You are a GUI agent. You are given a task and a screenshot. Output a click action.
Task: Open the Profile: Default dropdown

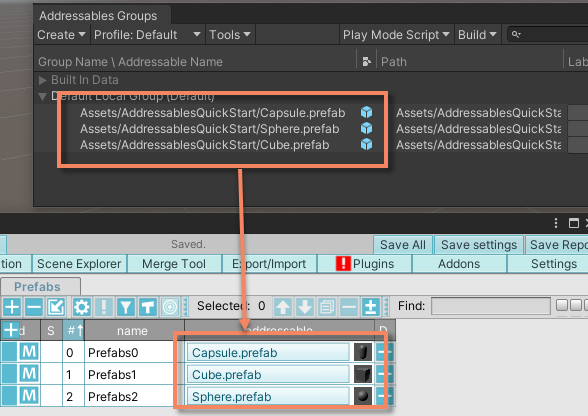[x=147, y=35]
